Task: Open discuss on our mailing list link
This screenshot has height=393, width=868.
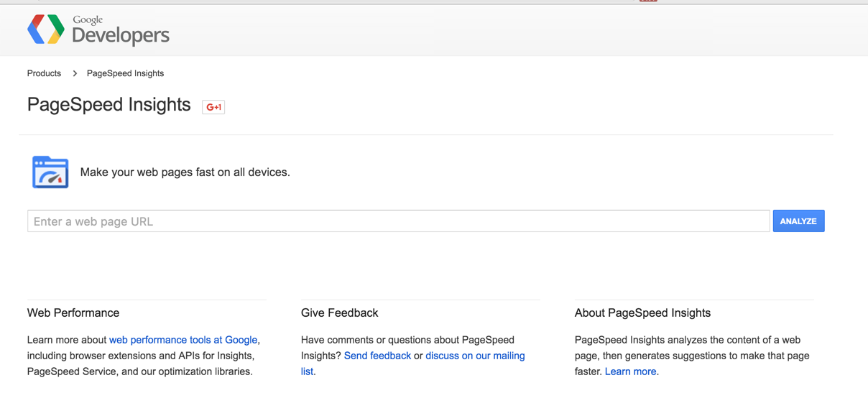Action: [475, 356]
